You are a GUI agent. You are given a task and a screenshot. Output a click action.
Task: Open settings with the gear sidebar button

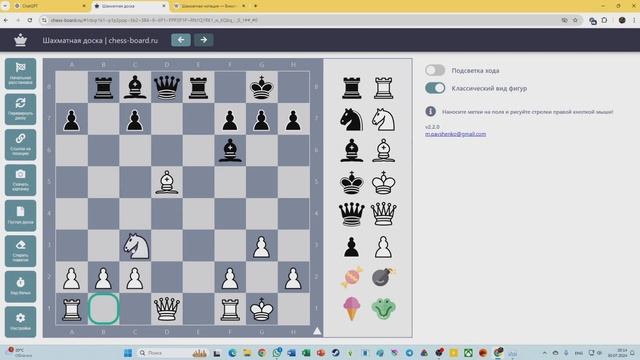(20, 322)
